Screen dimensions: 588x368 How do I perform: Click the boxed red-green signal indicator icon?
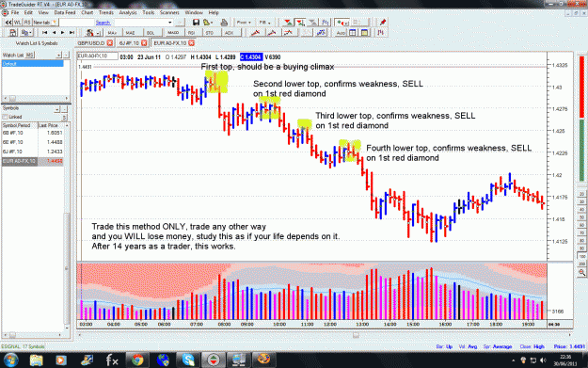click(300, 23)
